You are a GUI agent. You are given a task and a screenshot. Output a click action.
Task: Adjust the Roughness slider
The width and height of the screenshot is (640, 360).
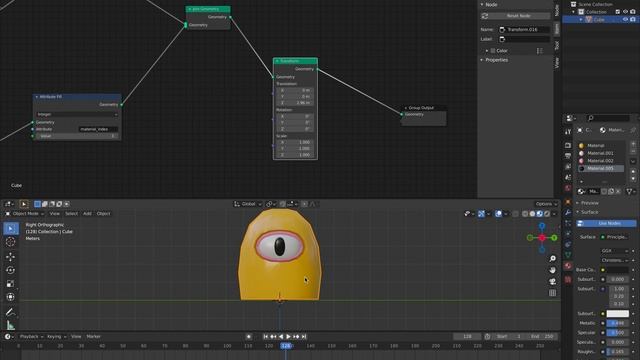(618, 351)
